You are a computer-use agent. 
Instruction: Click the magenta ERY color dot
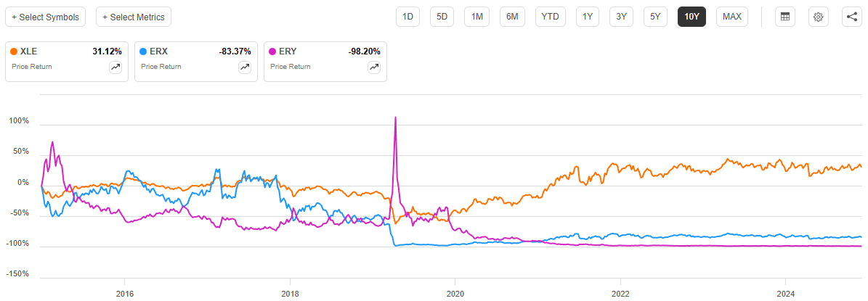point(273,51)
